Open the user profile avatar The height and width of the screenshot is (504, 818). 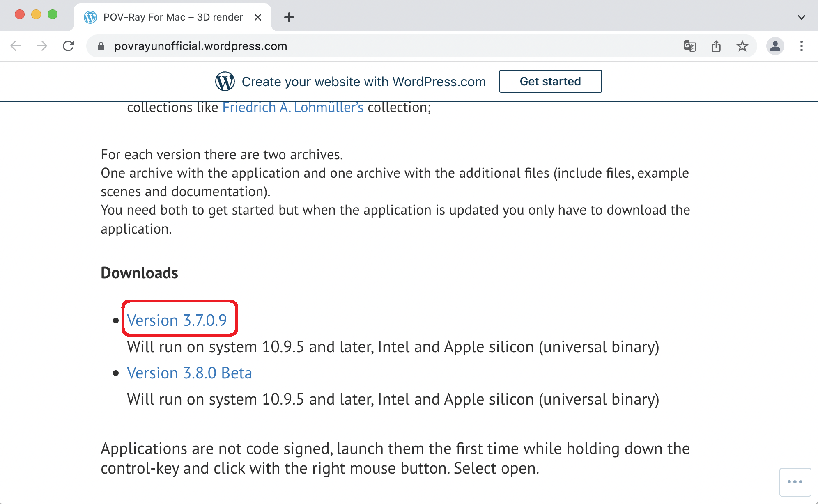(775, 46)
